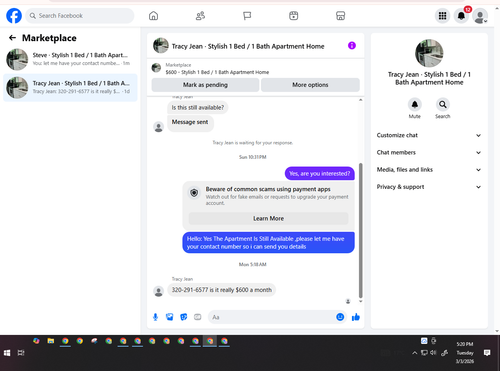Open the notifications bell in the top bar
The height and width of the screenshot is (371, 500).
[461, 16]
